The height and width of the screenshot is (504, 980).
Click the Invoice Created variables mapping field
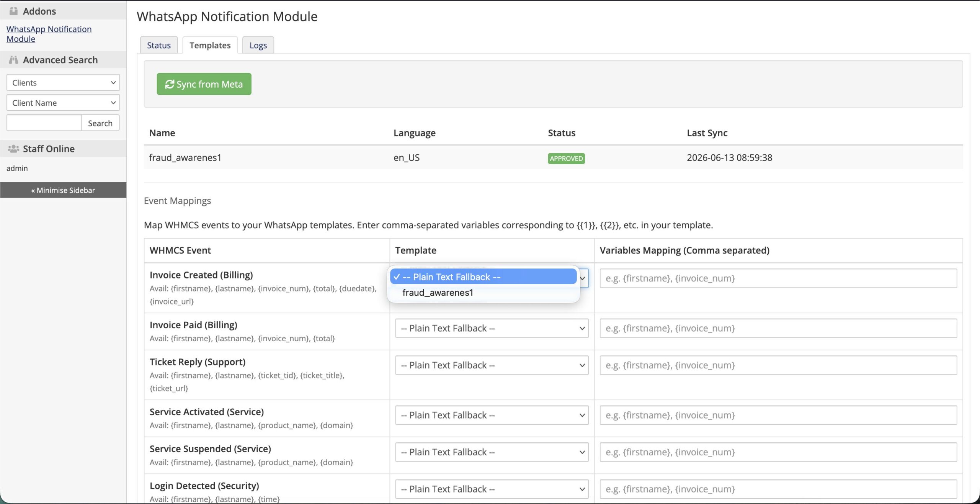[778, 278]
